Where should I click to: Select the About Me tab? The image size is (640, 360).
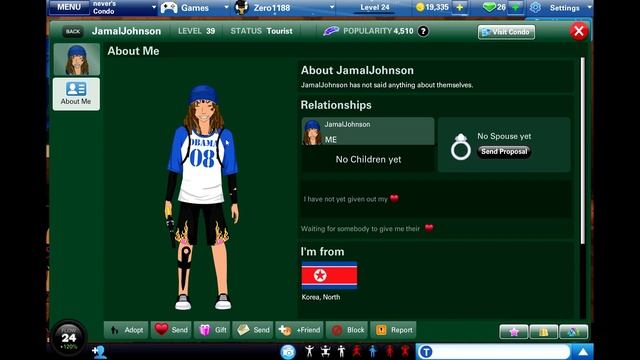pyautogui.click(x=76, y=94)
